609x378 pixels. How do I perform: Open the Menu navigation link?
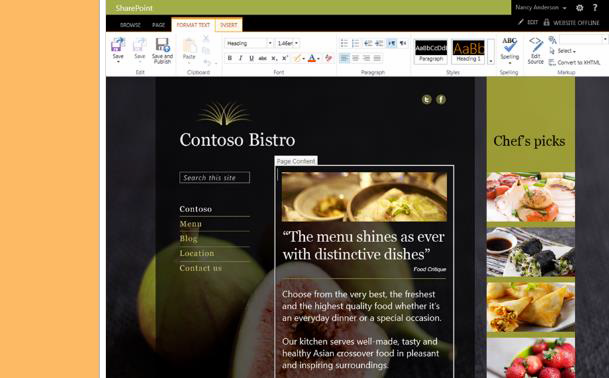(x=190, y=224)
